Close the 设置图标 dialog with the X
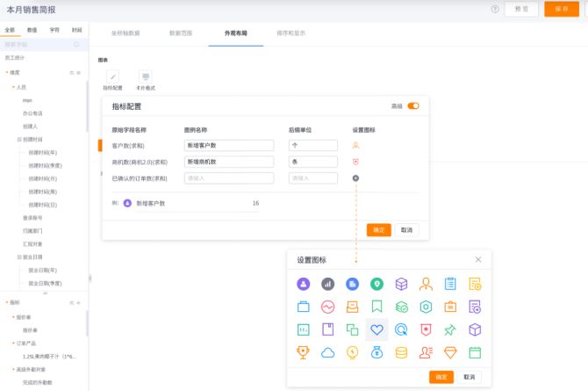Screen dimensions: 588x391 coord(478,260)
